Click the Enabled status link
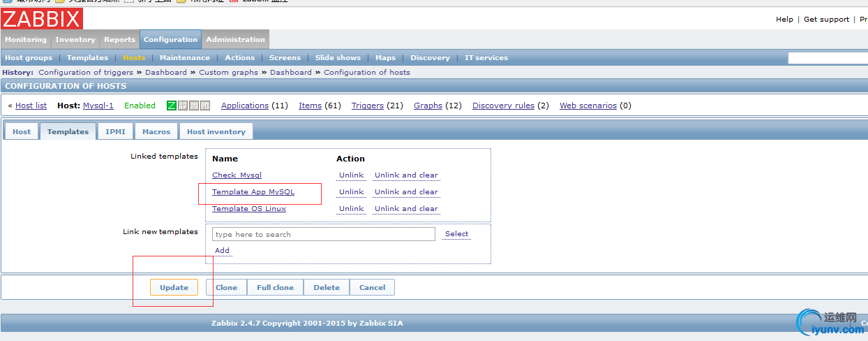 point(140,106)
